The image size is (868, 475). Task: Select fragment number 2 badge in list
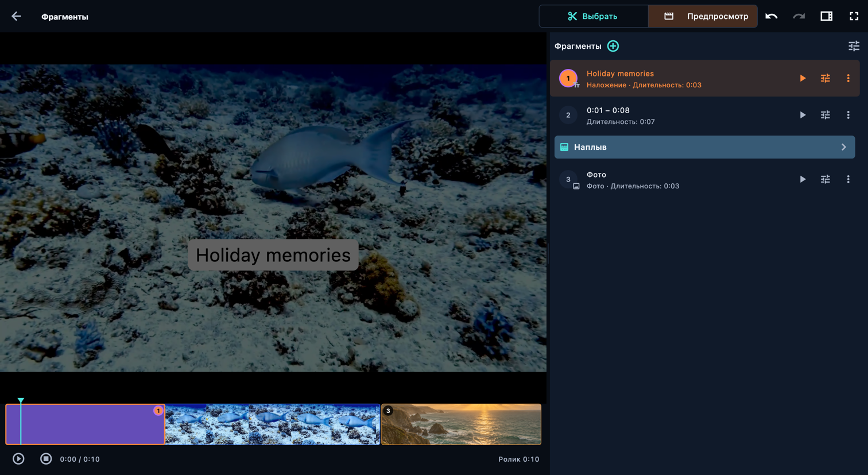(x=568, y=115)
